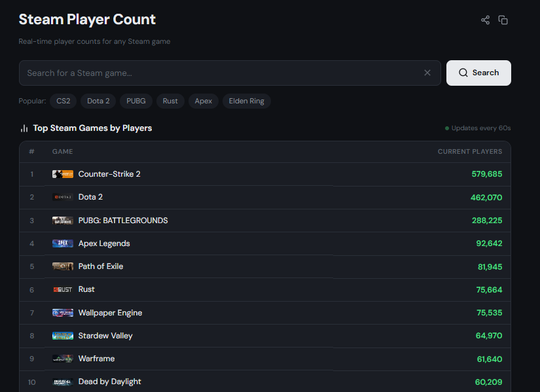The image size is (540, 392).
Task: Click the PUBG: BATTLEGROUNDS thumbnail
Action: tap(63, 221)
